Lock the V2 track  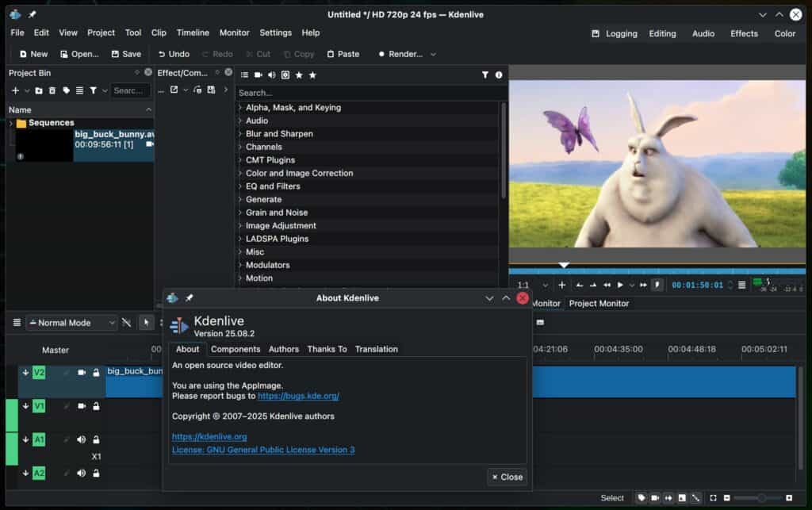[96, 373]
